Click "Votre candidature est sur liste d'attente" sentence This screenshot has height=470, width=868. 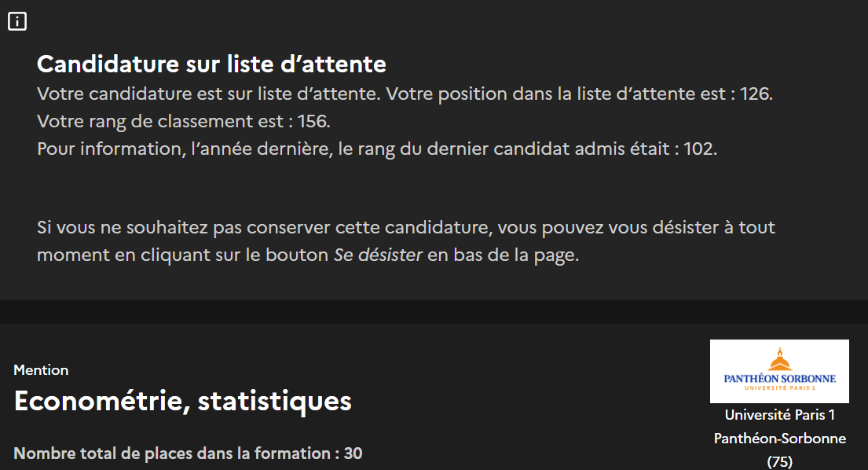[209, 94]
